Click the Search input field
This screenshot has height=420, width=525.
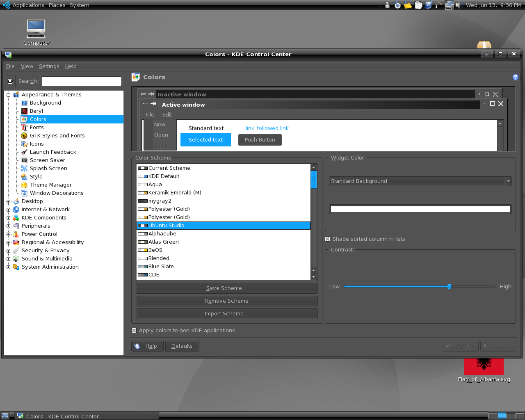[x=82, y=81]
